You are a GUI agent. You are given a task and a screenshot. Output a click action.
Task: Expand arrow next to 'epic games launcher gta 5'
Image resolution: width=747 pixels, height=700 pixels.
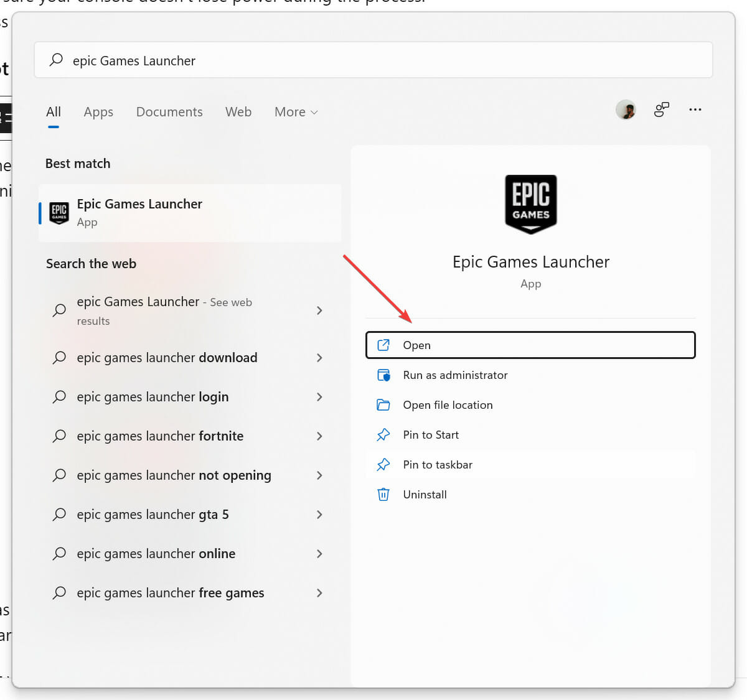(x=319, y=515)
